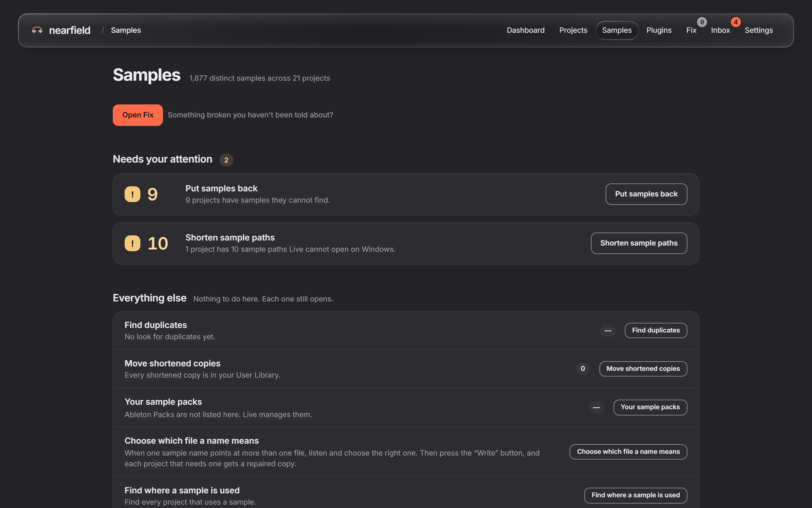812x508 pixels.
Task: Click "9 projects have samples they cannot find."
Action: (x=258, y=200)
